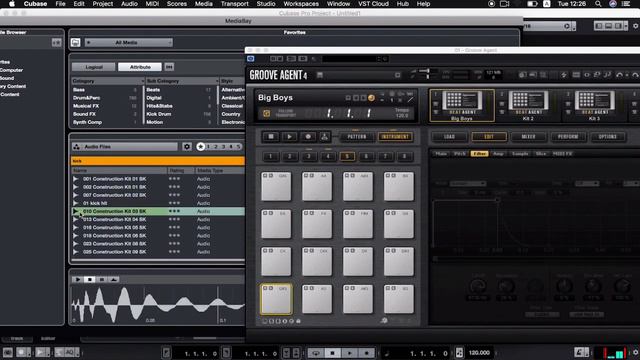Viewport: 640px width, 360px height.
Task: Switch pads to PATTERN mode
Action: pyautogui.click(x=357, y=137)
